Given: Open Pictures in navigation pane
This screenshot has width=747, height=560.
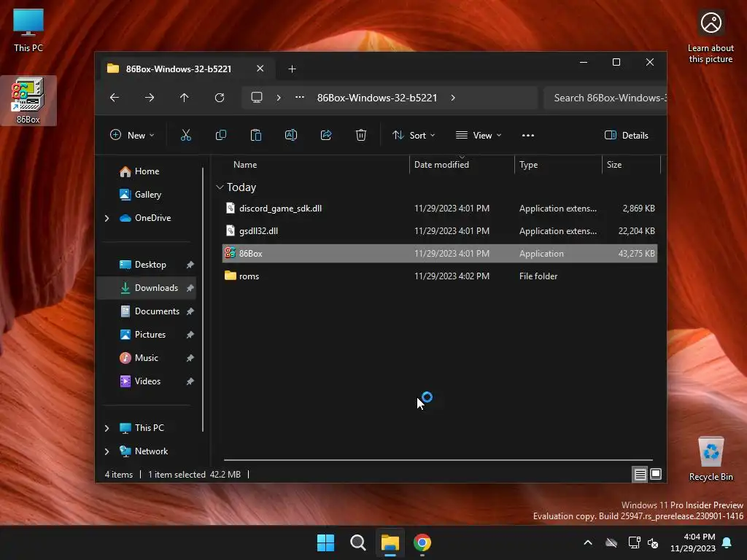Looking at the screenshot, I should coord(147,335).
